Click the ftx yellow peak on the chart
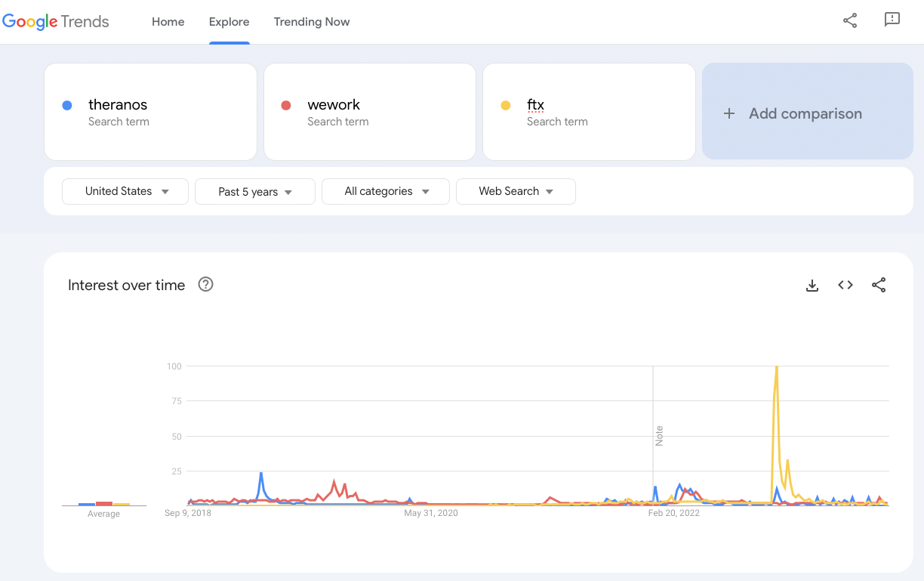Viewport: 924px width, 581px height. [x=777, y=369]
